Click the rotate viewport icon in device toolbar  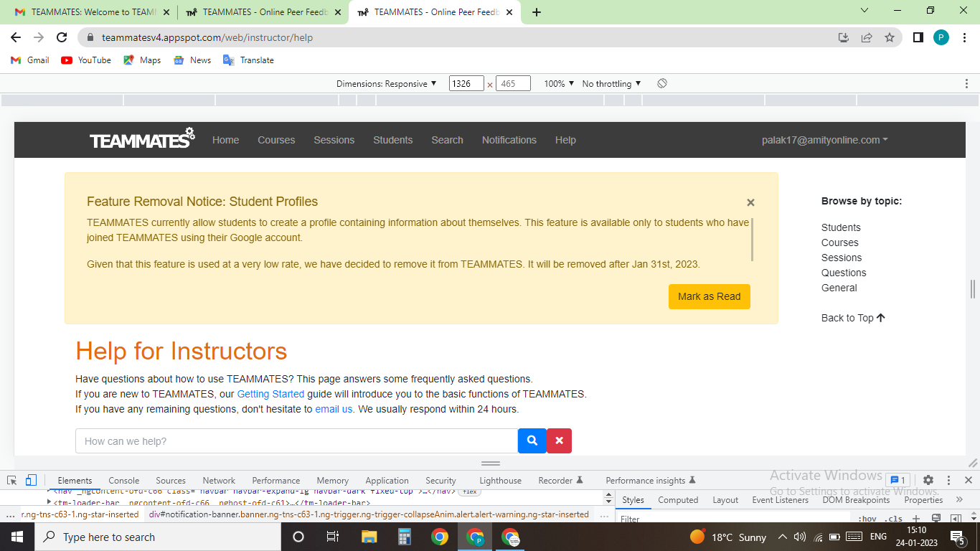[x=661, y=83]
